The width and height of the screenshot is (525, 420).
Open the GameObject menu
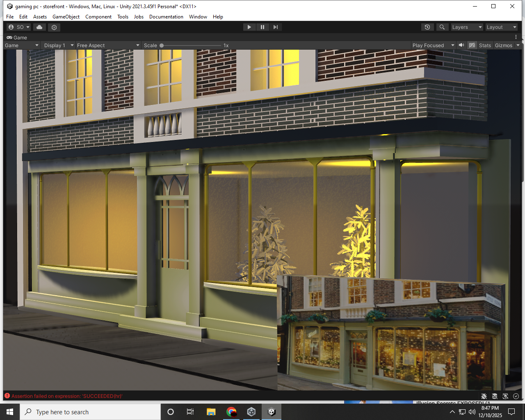pos(66,17)
